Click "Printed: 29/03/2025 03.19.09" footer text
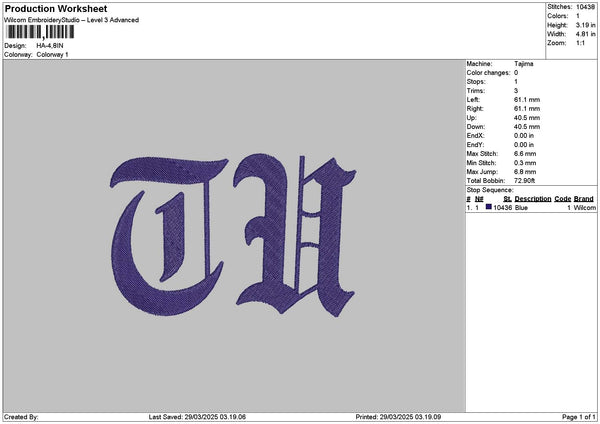The image size is (600, 424). point(398,417)
